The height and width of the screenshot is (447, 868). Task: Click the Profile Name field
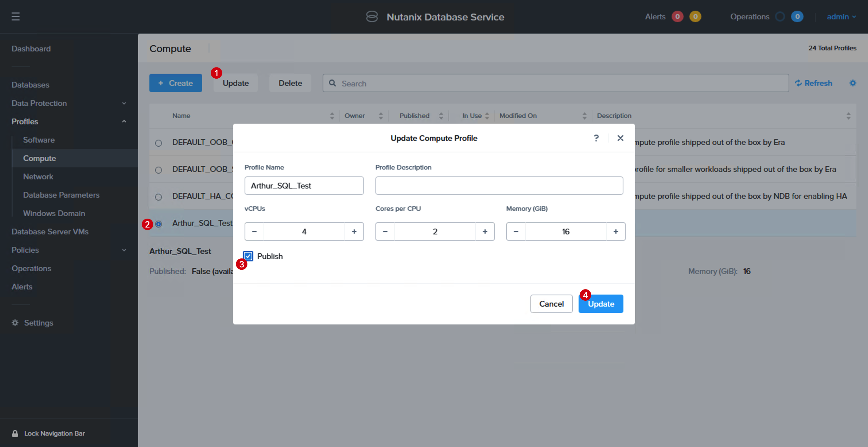click(x=304, y=186)
